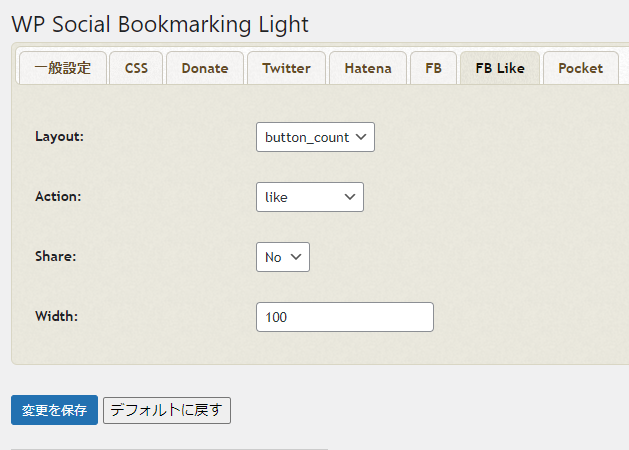Image resolution: width=629 pixels, height=450 pixels.
Task: Click the Width input field
Action: [344, 317]
